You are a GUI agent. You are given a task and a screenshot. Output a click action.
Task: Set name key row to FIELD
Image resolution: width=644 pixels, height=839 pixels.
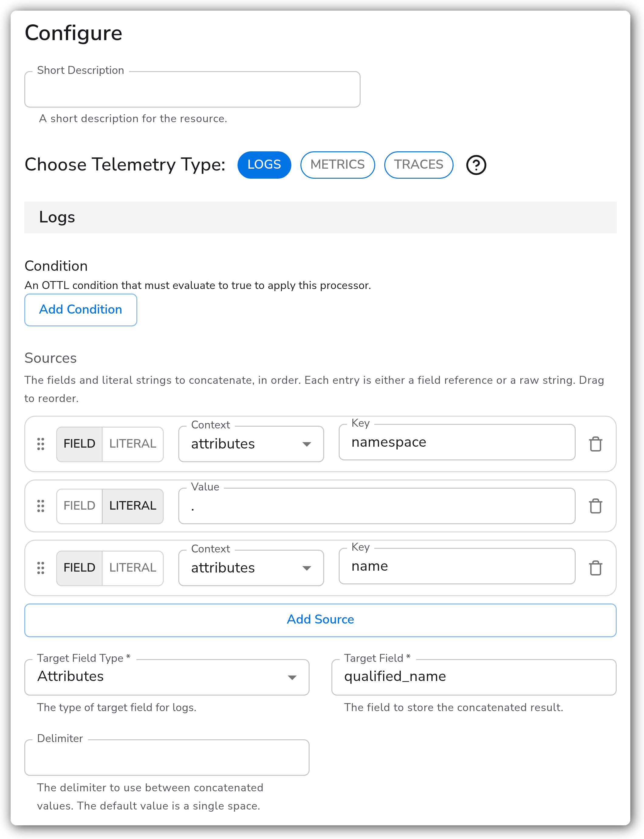click(79, 568)
